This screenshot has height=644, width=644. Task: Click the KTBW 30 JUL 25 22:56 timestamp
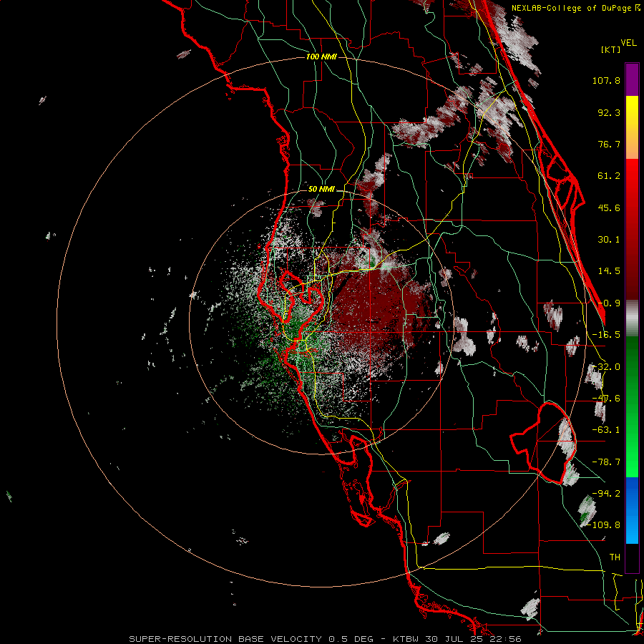[457, 639]
